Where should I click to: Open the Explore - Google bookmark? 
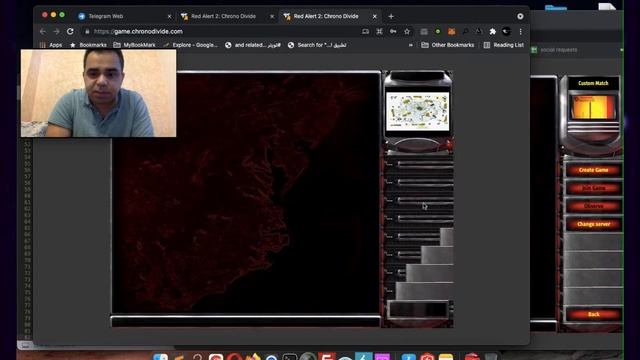[x=190, y=45]
